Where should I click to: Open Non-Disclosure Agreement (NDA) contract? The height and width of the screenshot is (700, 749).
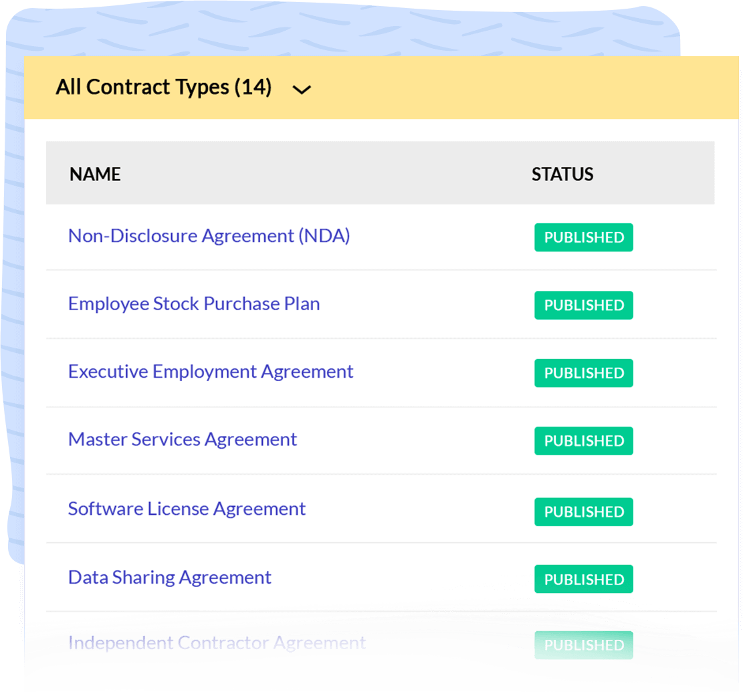209,236
